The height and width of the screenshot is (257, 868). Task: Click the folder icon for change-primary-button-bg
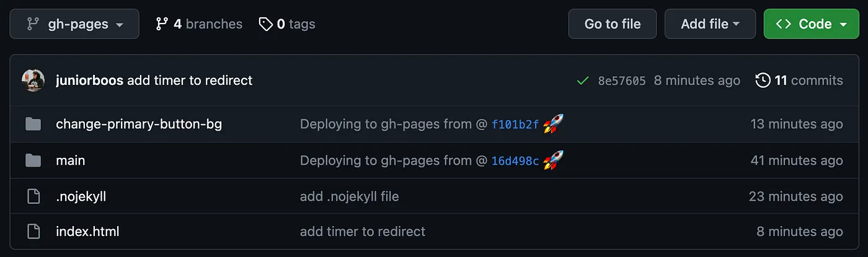[33, 124]
